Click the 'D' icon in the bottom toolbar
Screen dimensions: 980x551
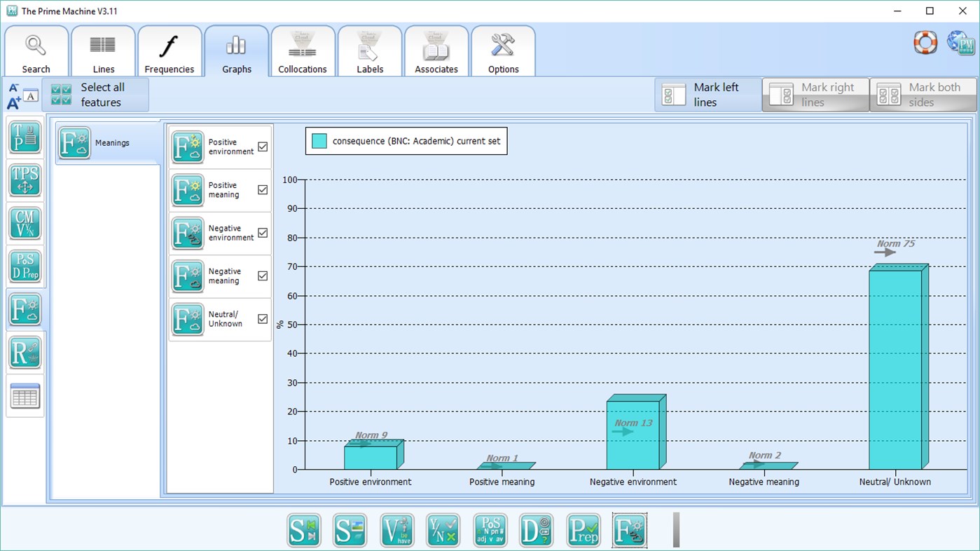click(537, 530)
